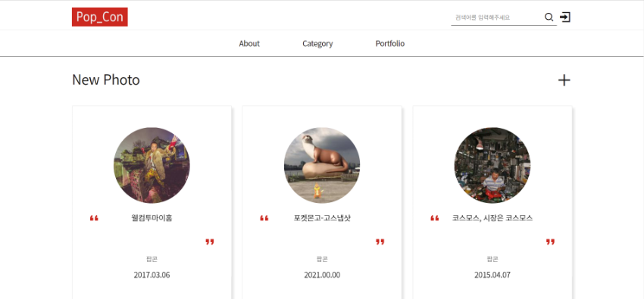The image size is (644, 299).
Task: Open the Category menu
Action: pyautogui.click(x=317, y=43)
